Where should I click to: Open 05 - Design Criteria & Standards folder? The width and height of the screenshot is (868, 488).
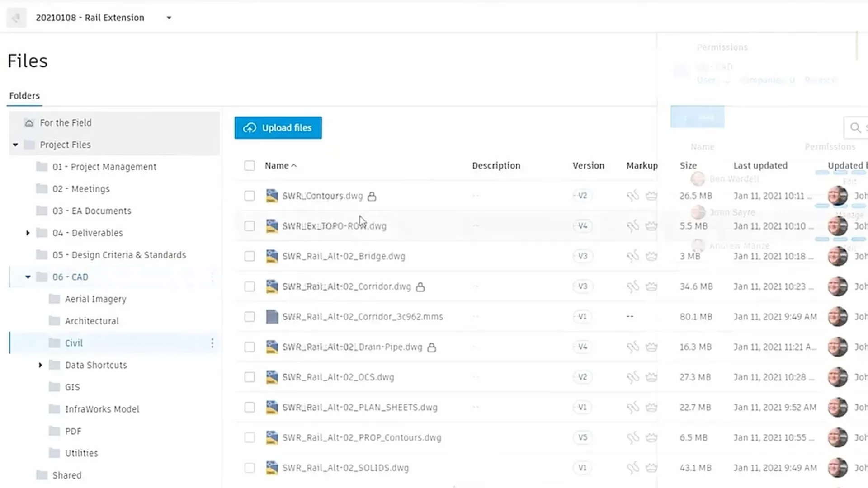point(119,255)
